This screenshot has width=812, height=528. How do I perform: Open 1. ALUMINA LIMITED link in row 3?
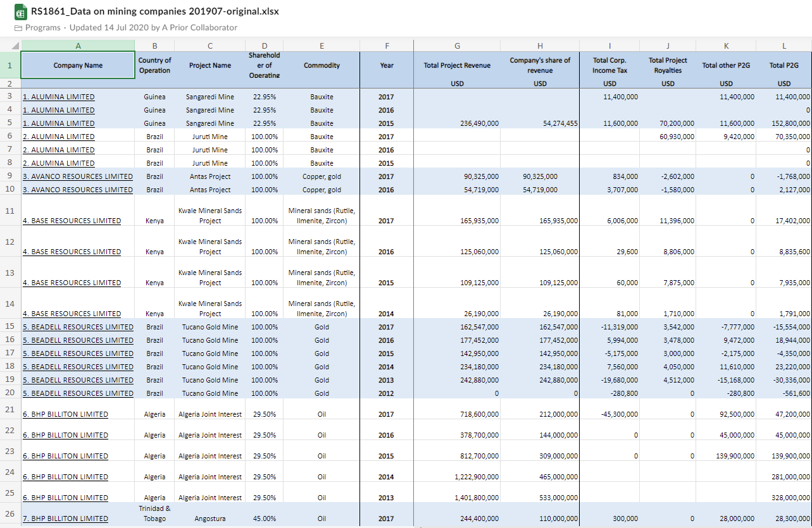[x=59, y=97]
